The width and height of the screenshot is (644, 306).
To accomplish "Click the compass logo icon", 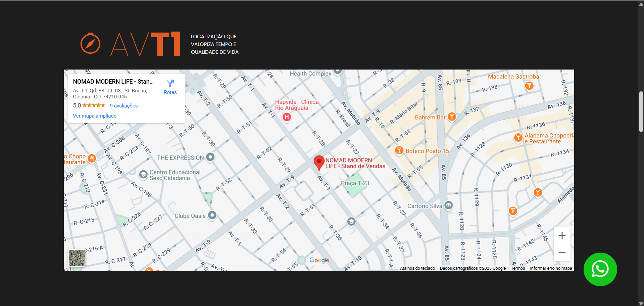I will (90, 44).
